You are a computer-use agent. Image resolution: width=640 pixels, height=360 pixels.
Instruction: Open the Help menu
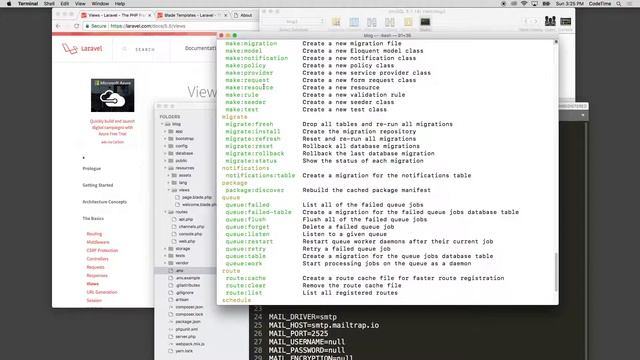pyautogui.click(x=120, y=4)
